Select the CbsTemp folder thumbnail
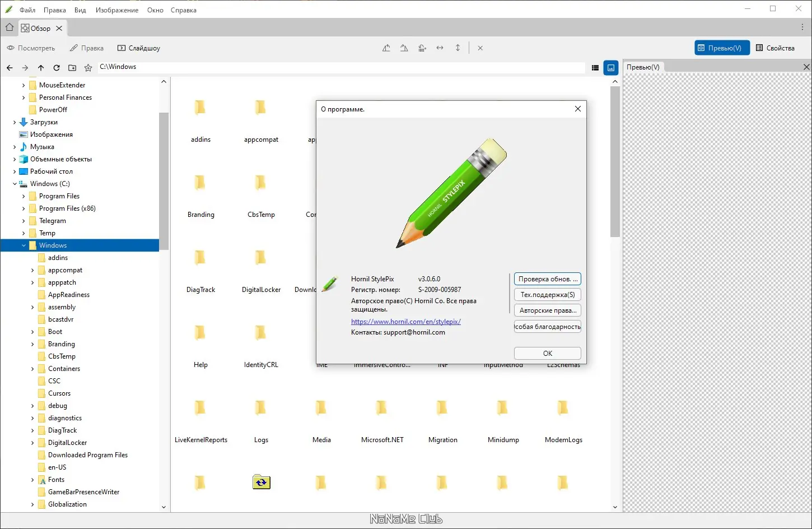 (261, 196)
